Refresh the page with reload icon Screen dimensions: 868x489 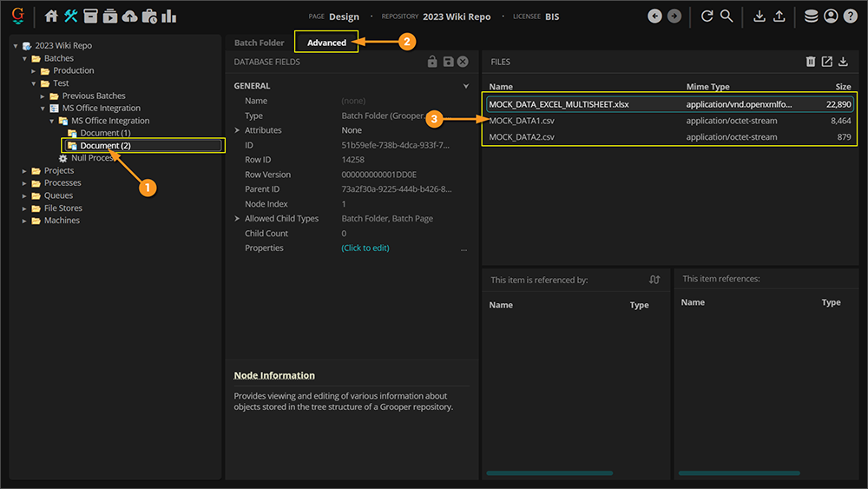click(x=707, y=16)
